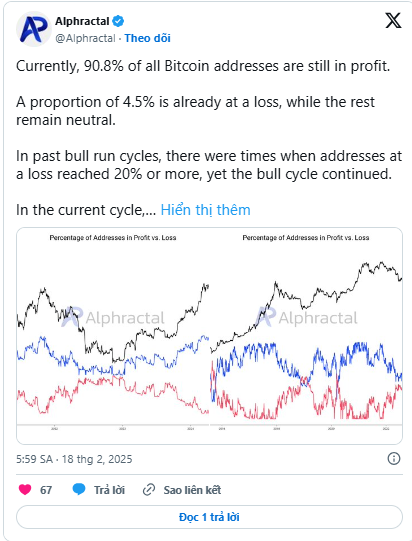Screen dimensions: 412x541
Task: Click the copy link chain icon
Action: tap(149, 490)
